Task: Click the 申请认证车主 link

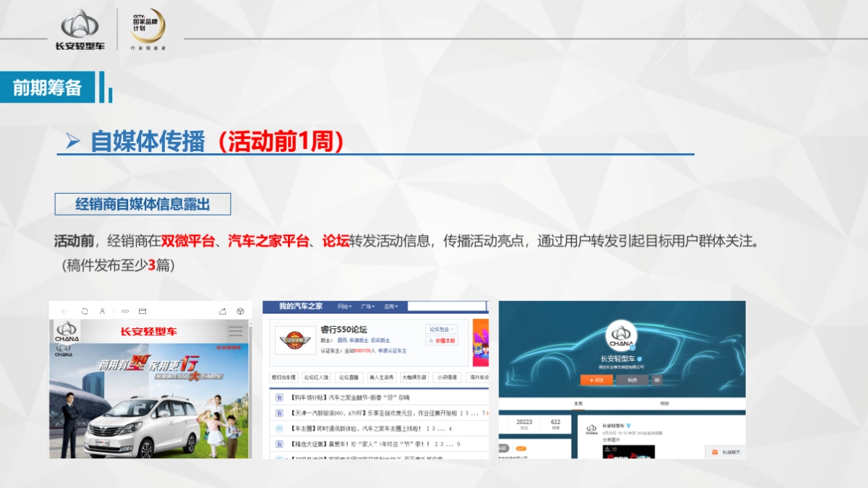Action: click(x=393, y=351)
